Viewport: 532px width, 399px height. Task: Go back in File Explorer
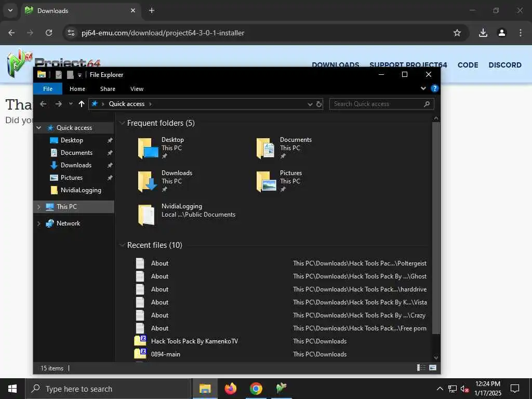[43, 104]
